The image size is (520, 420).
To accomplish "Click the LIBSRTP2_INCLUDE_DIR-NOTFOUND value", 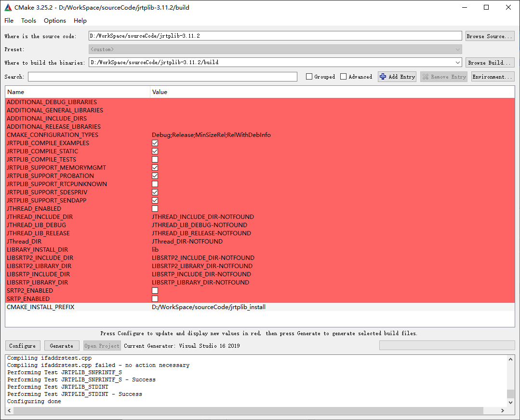I will coord(203,258).
